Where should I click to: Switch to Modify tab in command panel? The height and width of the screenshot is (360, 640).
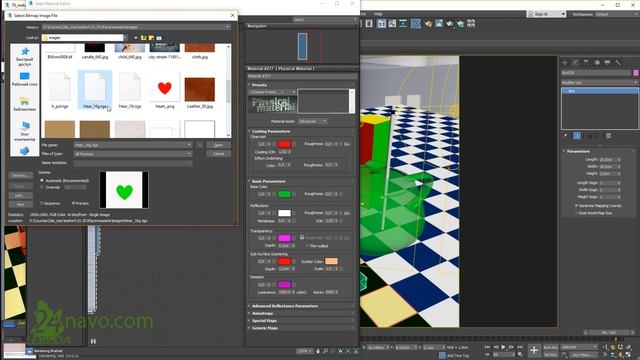point(576,62)
